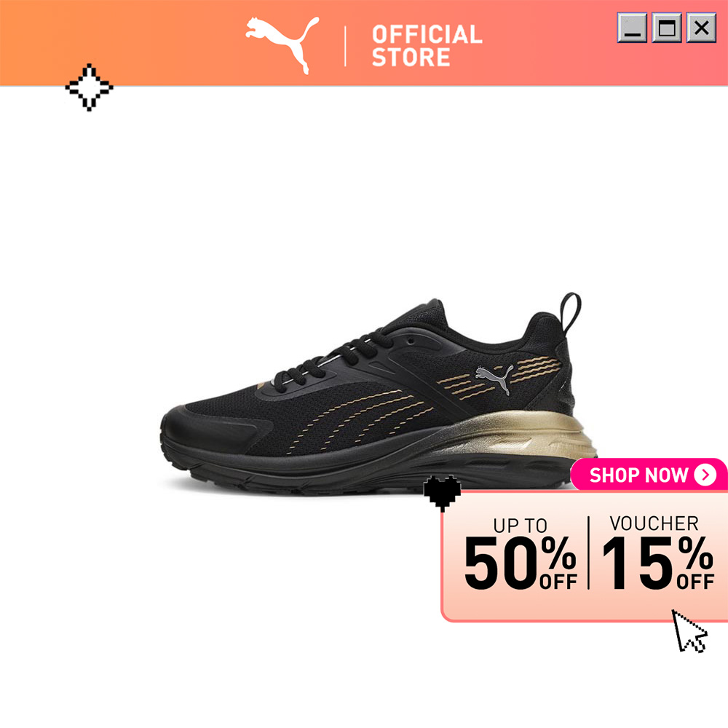Viewport: 728px width, 728px height.
Task: Minimize the retro window
Action: (632, 28)
